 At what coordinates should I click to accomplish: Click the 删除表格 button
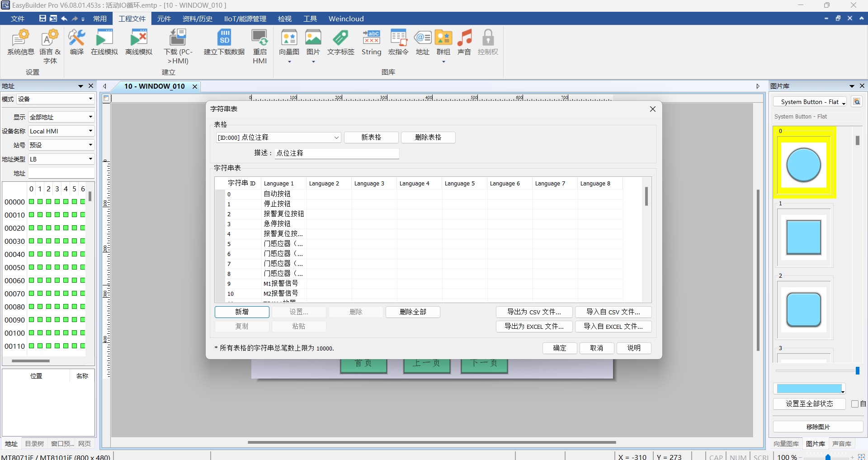click(428, 138)
